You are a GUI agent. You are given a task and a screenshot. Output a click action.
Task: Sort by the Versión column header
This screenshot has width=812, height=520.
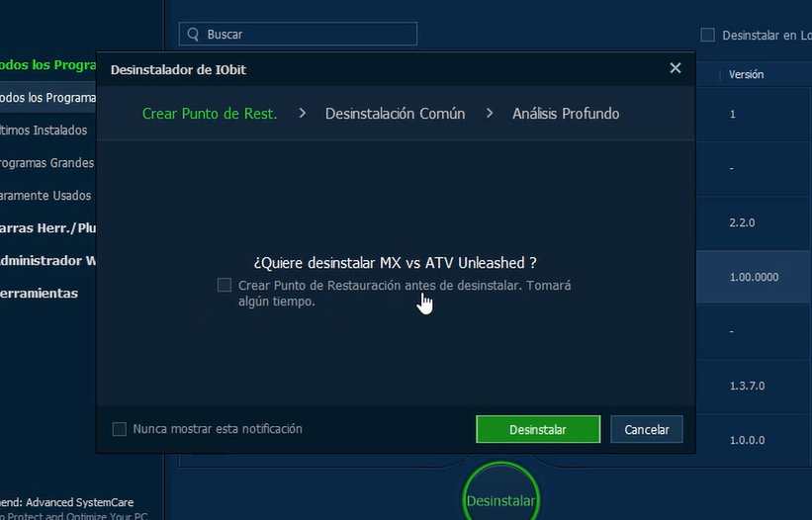[x=746, y=74]
